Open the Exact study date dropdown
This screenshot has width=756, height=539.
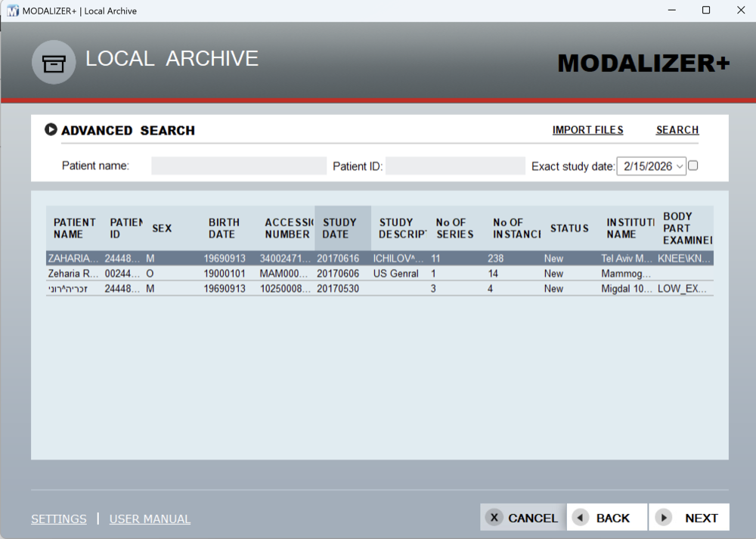point(652,166)
